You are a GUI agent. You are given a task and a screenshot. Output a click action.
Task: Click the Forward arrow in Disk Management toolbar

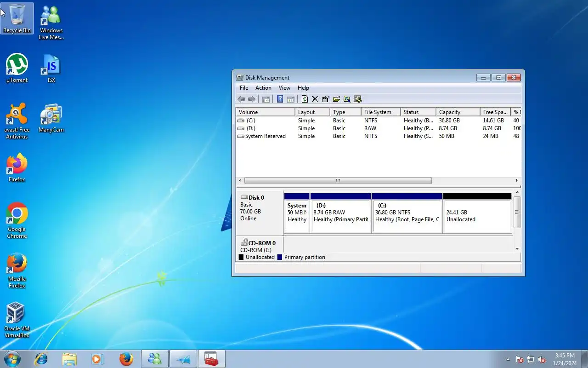(251, 99)
